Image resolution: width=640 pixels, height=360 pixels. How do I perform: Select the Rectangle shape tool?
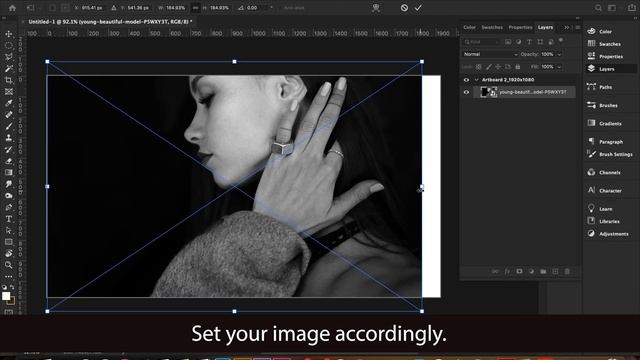tap(9, 242)
